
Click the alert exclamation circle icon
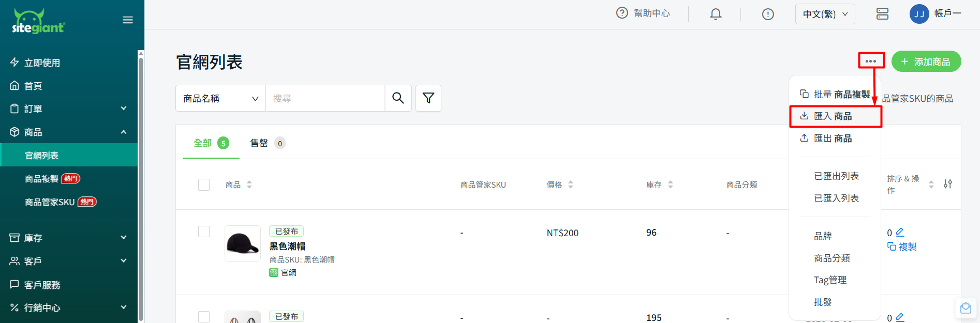pos(768,14)
